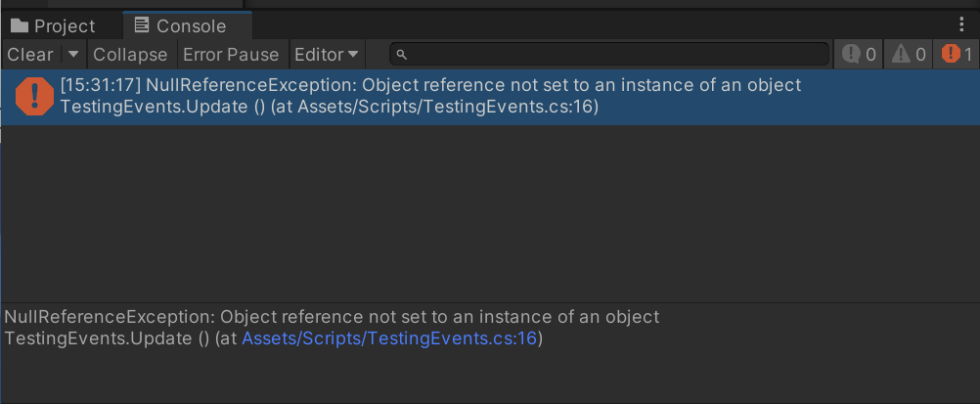Click the magnifier icon in the search bar
The image size is (980, 404).
tap(402, 55)
